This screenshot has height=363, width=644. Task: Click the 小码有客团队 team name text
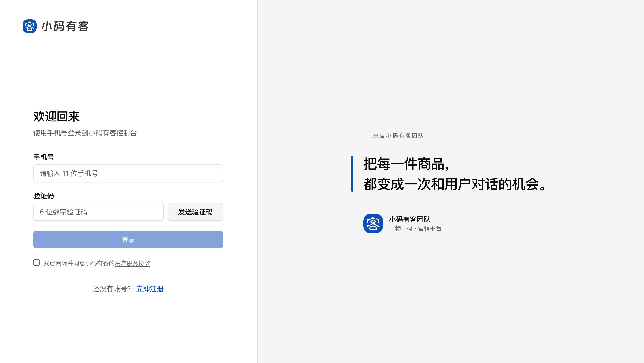tap(410, 219)
